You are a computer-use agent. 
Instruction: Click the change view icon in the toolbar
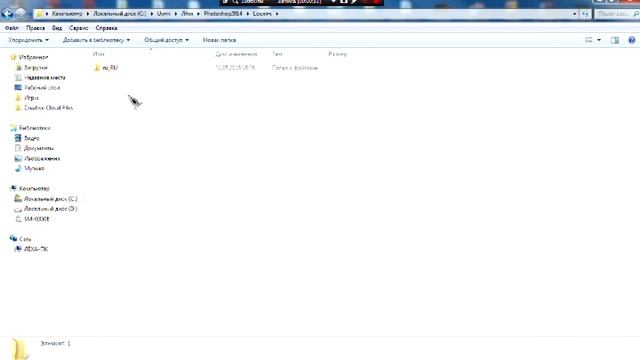(589, 40)
